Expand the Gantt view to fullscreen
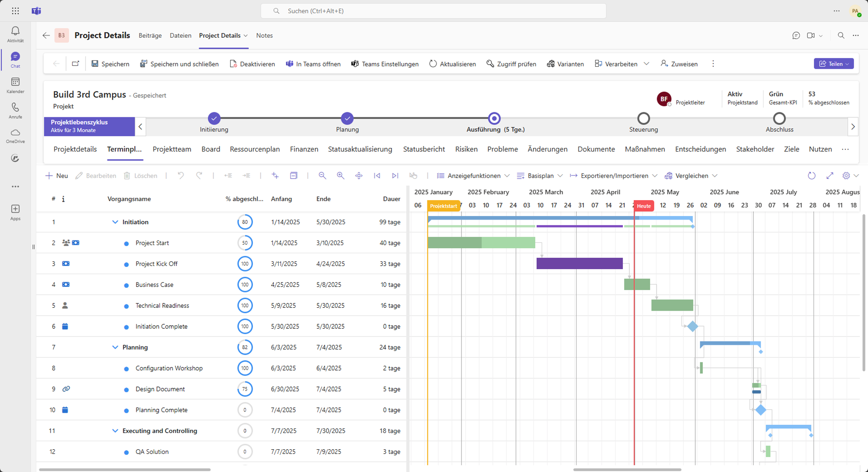Viewport: 868px width, 472px height. [x=830, y=176]
